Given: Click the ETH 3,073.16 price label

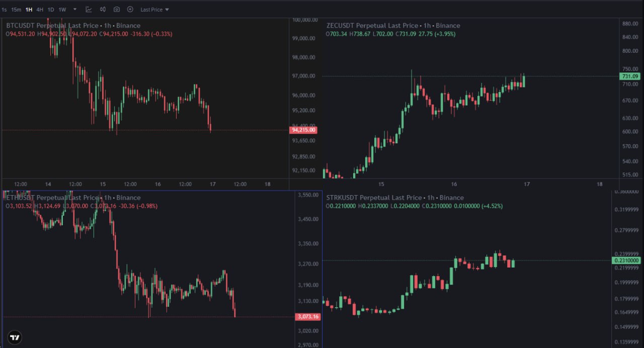Looking at the screenshot, I should click(x=307, y=317).
